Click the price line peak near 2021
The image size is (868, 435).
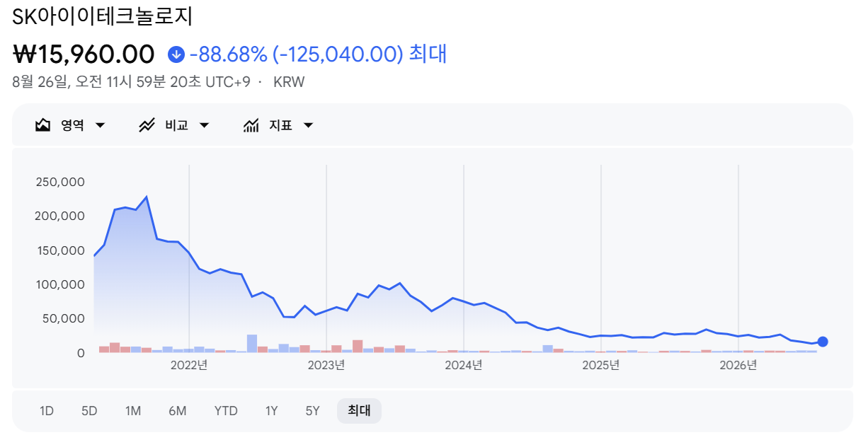147,197
